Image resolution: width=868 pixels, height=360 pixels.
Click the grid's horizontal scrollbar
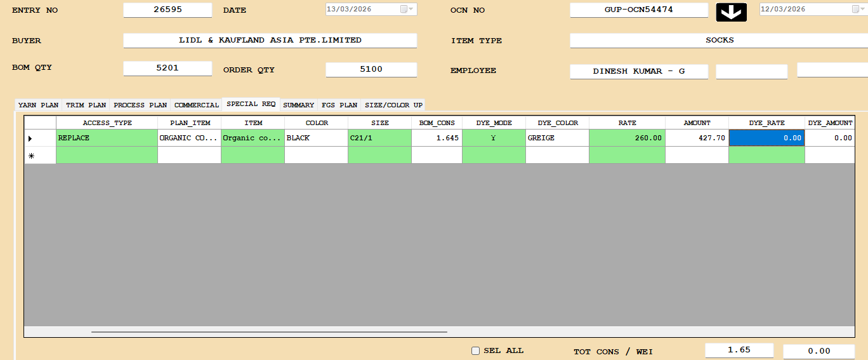pyautogui.click(x=269, y=331)
